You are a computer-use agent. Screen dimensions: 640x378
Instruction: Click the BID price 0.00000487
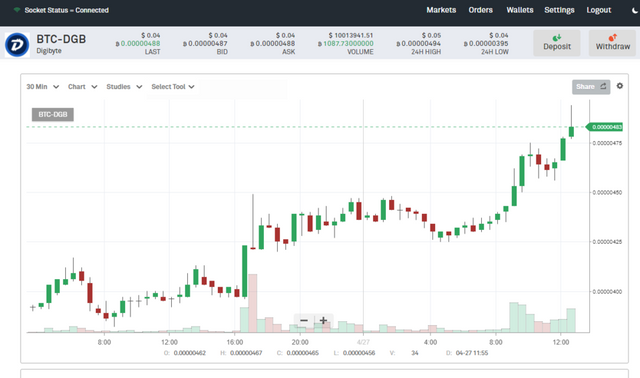(205, 43)
